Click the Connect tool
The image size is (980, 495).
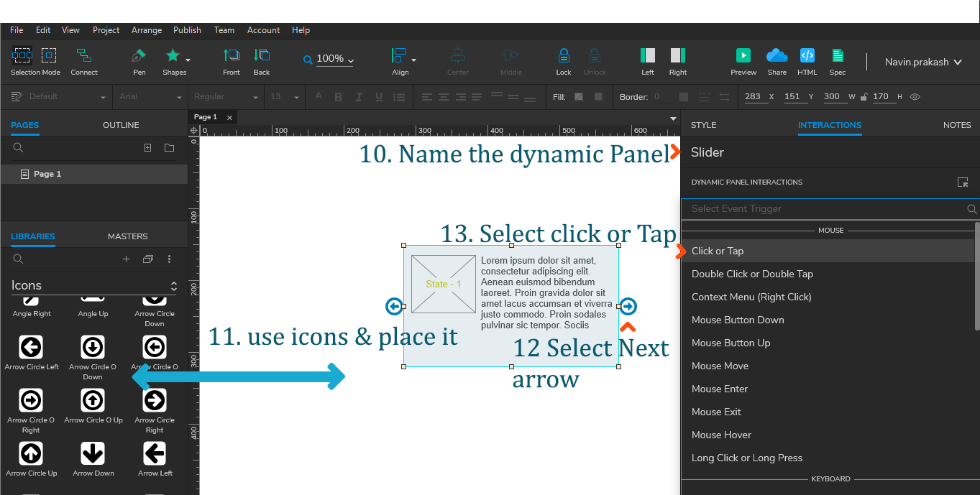83,57
